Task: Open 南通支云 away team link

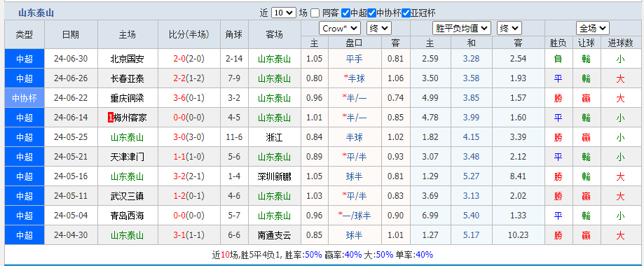Action: pyautogui.click(x=275, y=235)
